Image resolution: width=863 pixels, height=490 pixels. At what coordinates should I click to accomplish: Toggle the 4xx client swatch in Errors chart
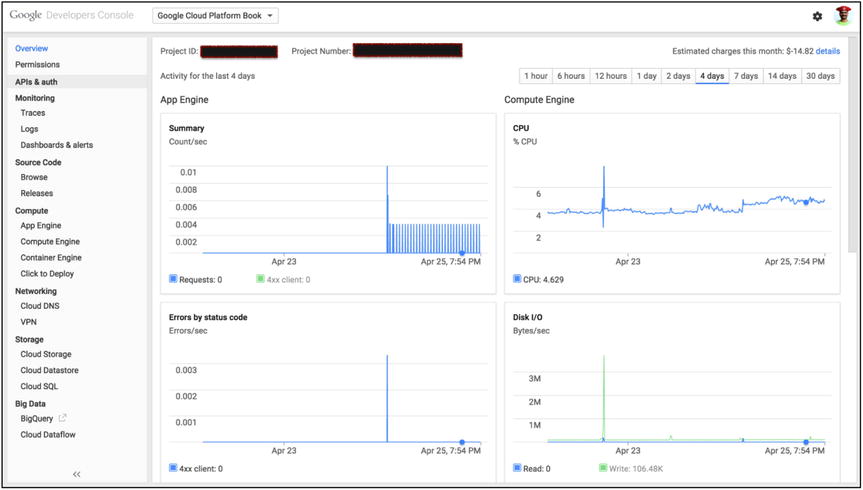(x=173, y=469)
